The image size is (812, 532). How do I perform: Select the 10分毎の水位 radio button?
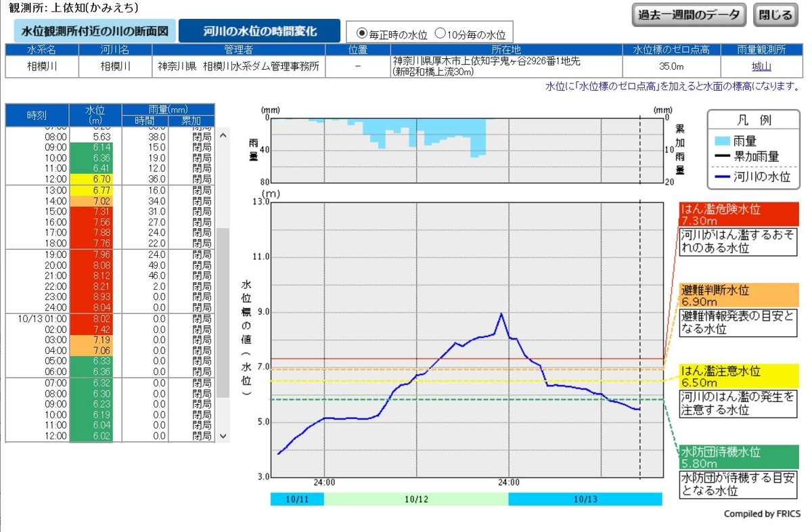coord(440,33)
